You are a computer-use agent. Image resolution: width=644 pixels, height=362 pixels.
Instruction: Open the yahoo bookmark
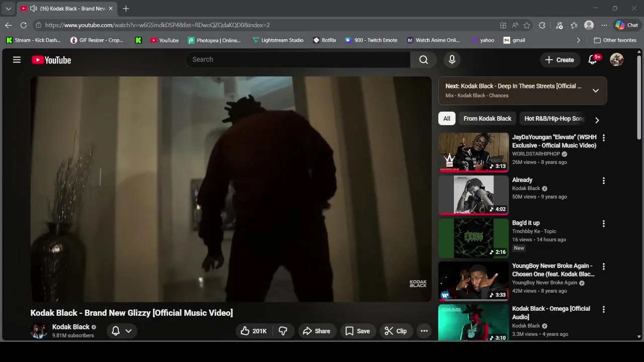click(482, 40)
